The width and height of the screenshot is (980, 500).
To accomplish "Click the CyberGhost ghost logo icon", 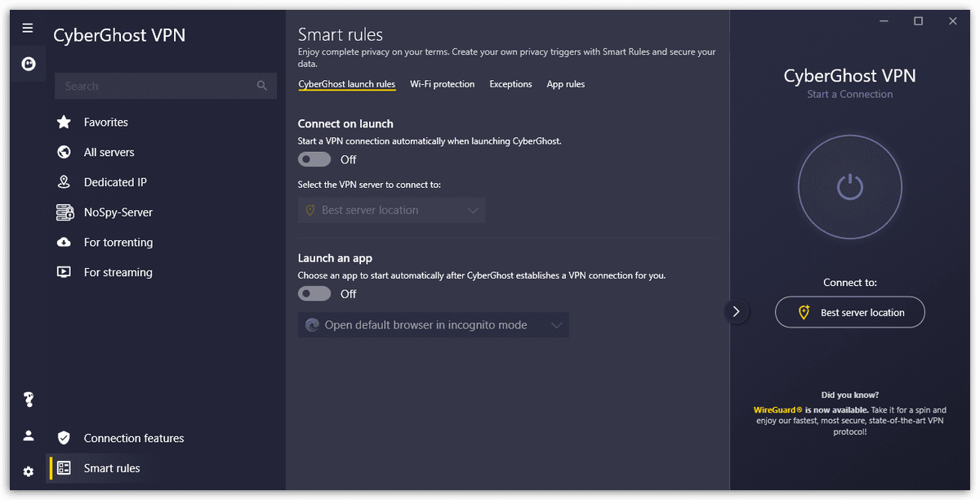I will [x=29, y=64].
